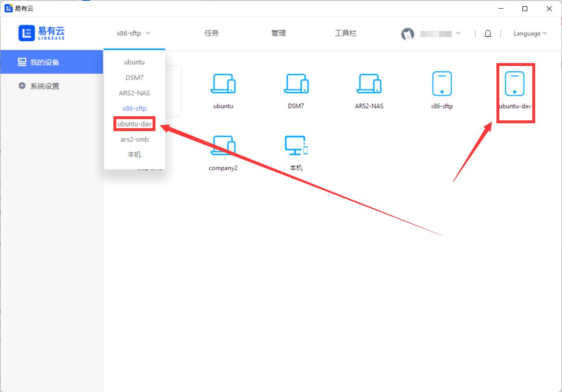This screenshot has width=562, height=392.
Task: Select ars2-smb from the dropdown list
Action: click(x=134, y=139)
